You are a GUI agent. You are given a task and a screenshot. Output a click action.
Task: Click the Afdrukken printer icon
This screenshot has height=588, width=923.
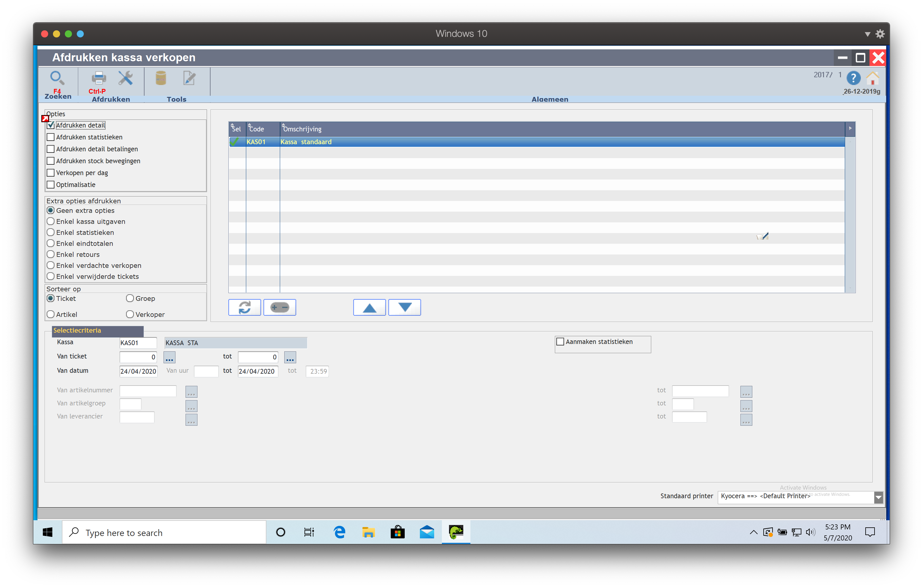click(98, 78)
